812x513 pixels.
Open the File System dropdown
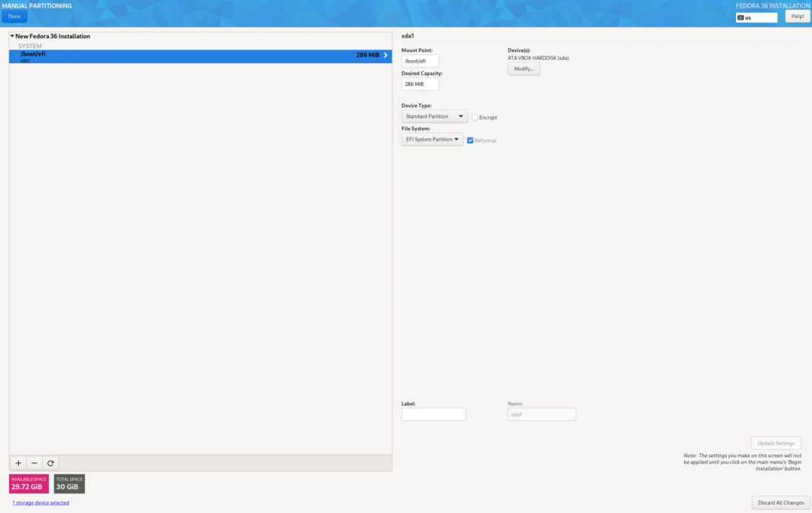tap(432, 139)
